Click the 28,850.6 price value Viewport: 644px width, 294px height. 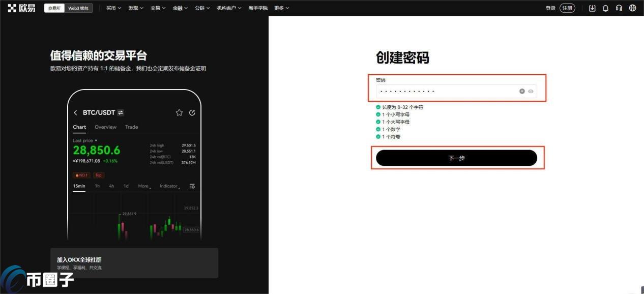[97, 151]
